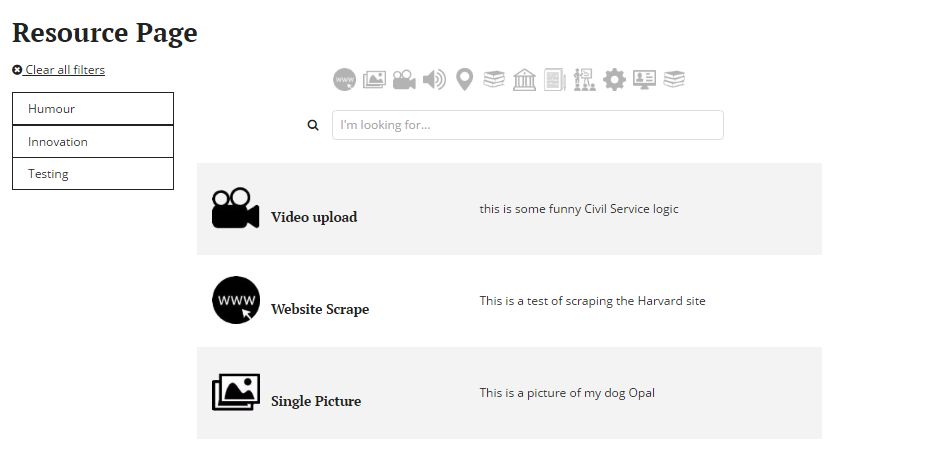Click the website (www) filter icon
This screenshot has width=931, height=476.
tap(344, 80)
